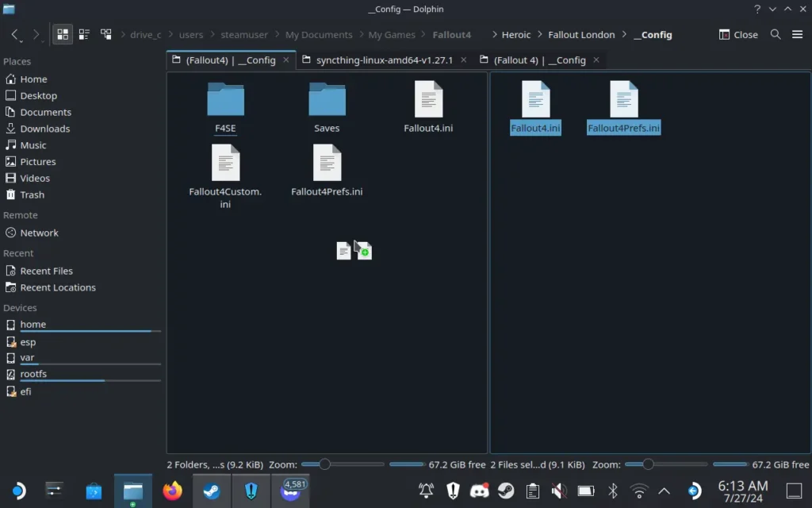The image size is (812, 508).
Task: Open Dolphin hamburger menu
Action: (797, 35)
